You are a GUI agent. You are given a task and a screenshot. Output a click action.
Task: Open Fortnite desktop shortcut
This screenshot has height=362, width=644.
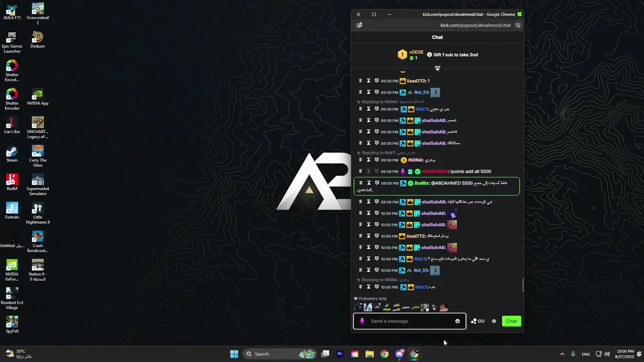(x=12, y=211)
